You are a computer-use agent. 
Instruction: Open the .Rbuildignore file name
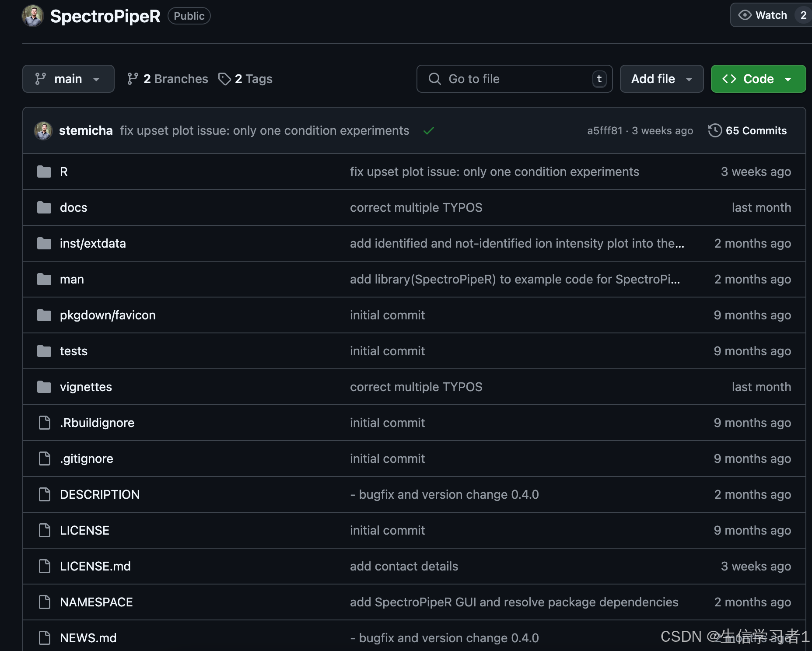point(97,423)
